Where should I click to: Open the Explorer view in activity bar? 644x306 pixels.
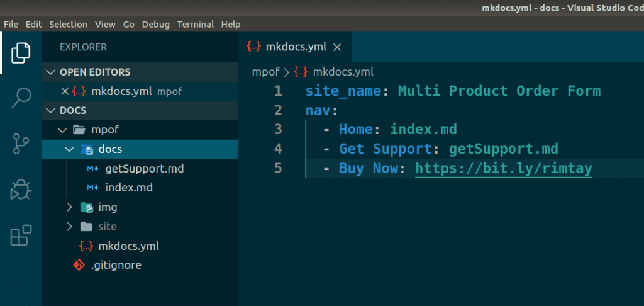21,53
